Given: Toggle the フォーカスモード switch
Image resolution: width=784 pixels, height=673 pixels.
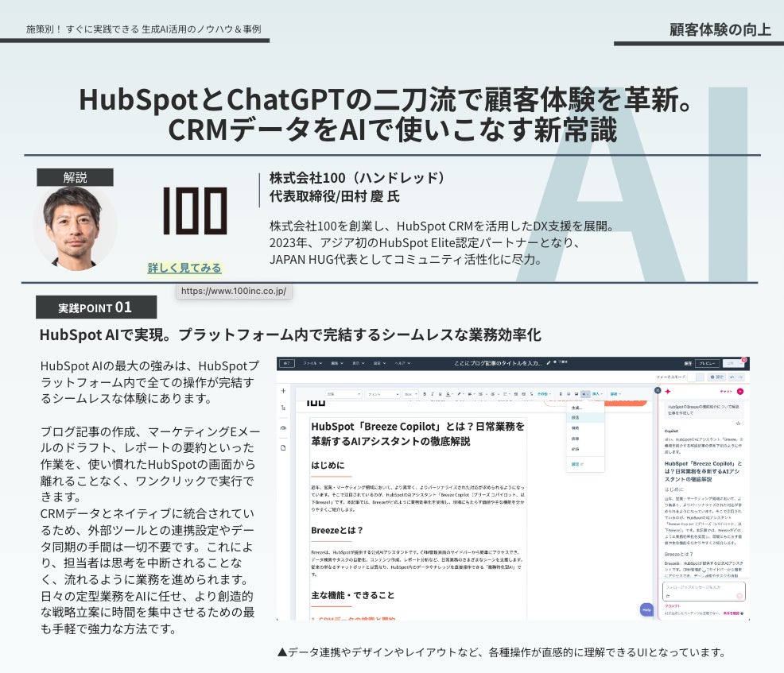Looking at the screenshot, I should 696,377.
